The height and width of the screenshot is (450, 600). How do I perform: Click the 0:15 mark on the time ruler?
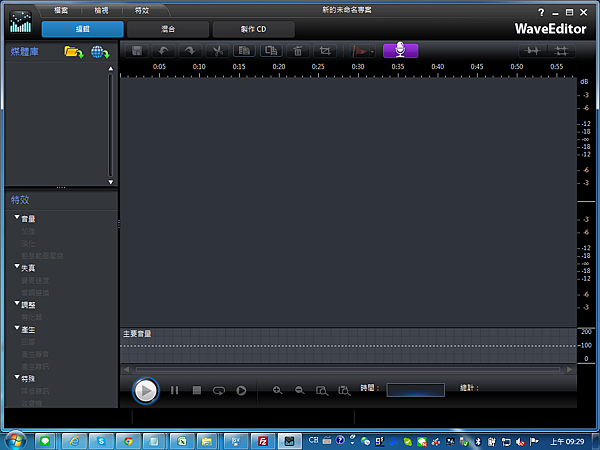pyautogui.click(x=239, y=67)
